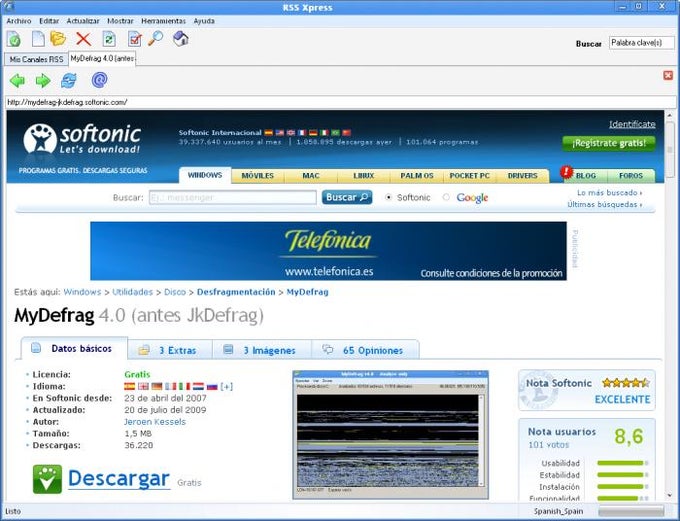Click the green Descargar download icon
This screenshot has width=680, height=521.
[47, 479]
